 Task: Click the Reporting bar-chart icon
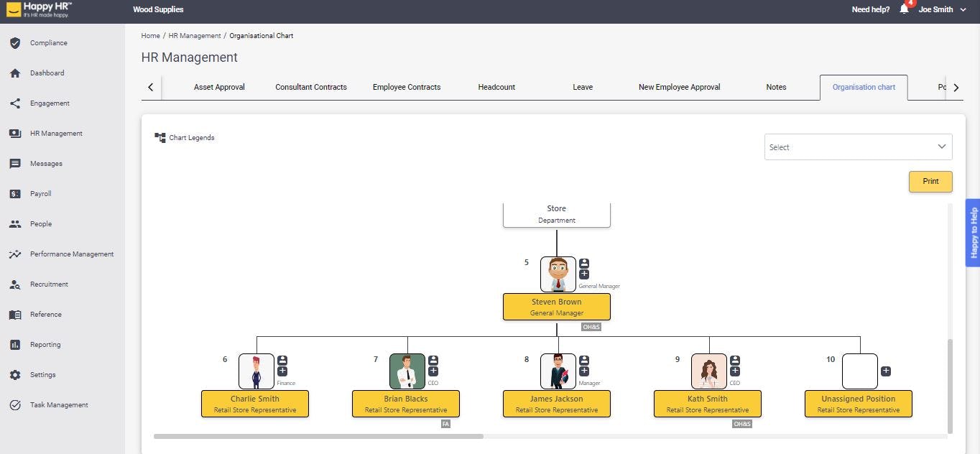point(15,344)
